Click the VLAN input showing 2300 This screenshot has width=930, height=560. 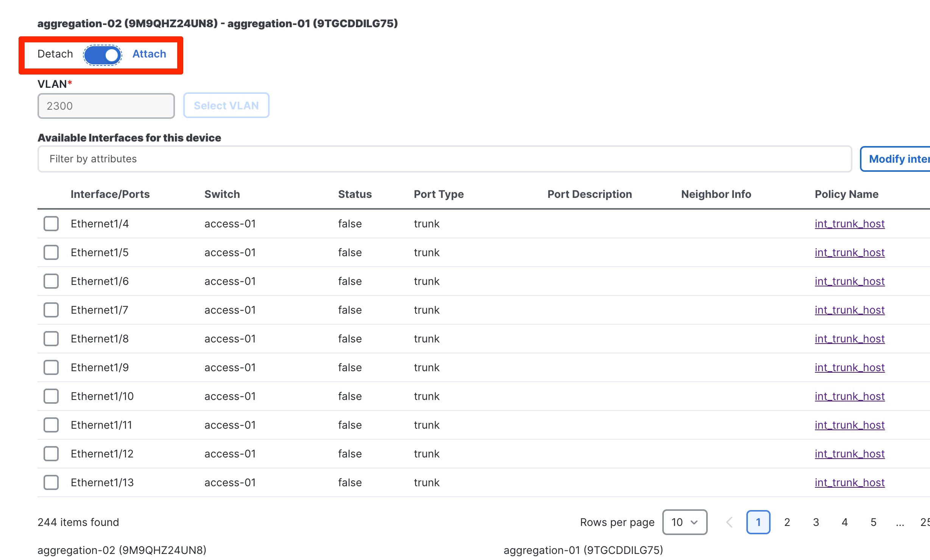[106, 106]
